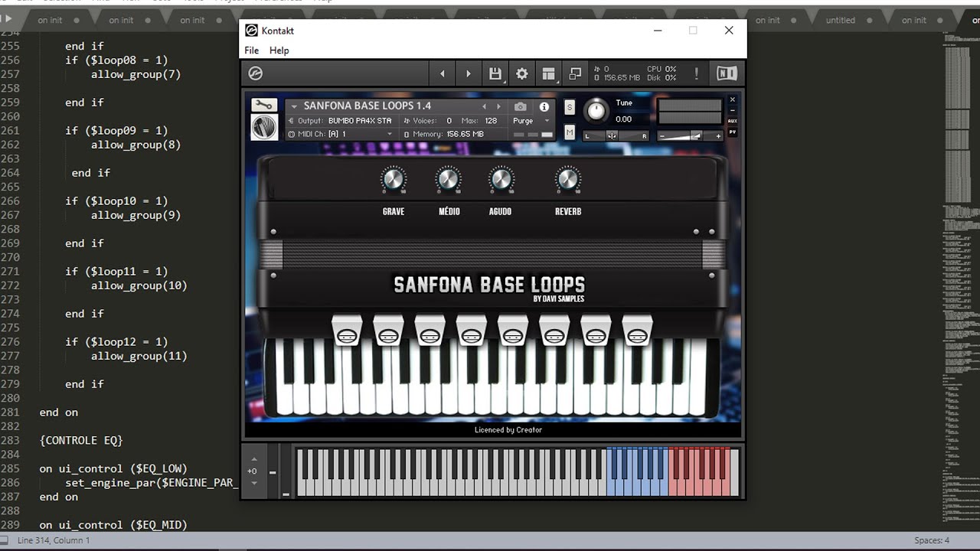Toggle the third accordion loop switch

[430, 329]
